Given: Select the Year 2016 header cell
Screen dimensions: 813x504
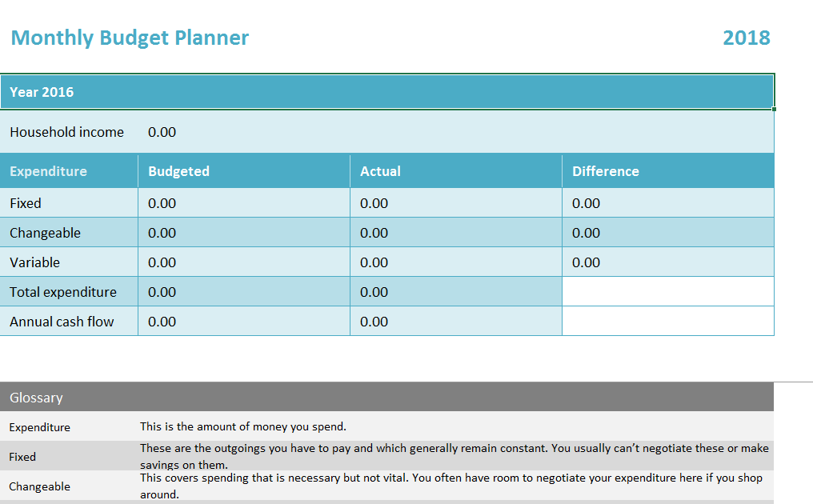Looking at the screenshot, I should (386, 92).
